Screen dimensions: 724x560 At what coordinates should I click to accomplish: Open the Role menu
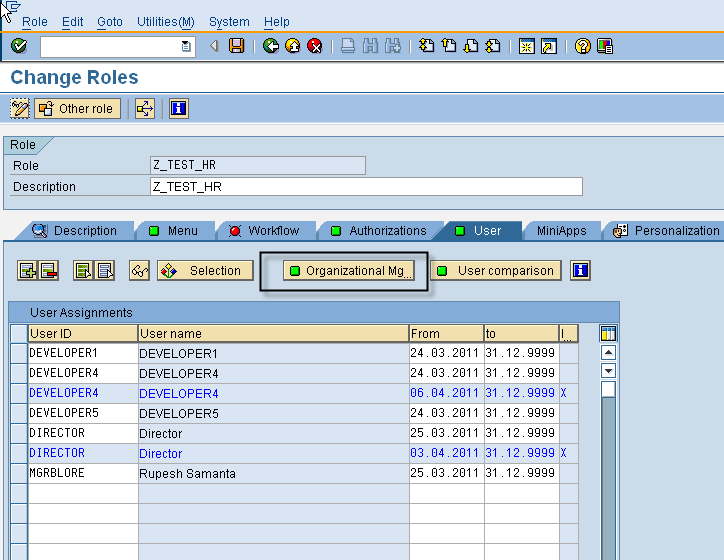click(x=35, y=22)
